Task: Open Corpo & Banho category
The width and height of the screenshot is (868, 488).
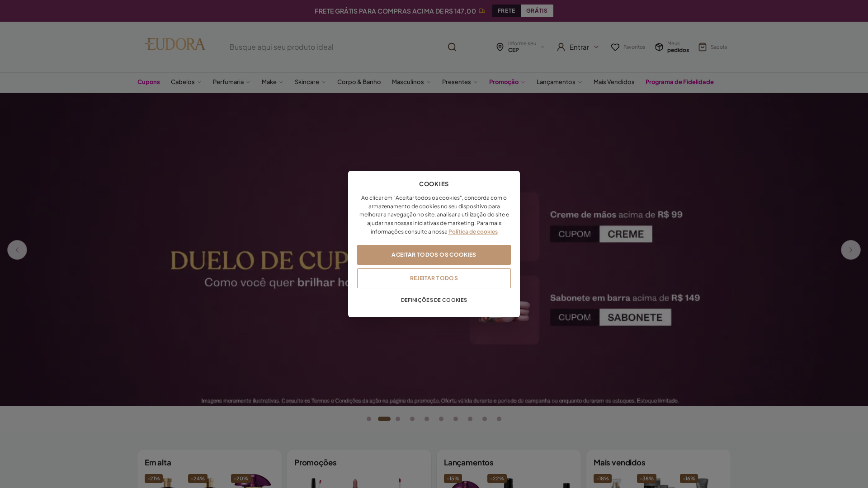Action: [359, 82]
